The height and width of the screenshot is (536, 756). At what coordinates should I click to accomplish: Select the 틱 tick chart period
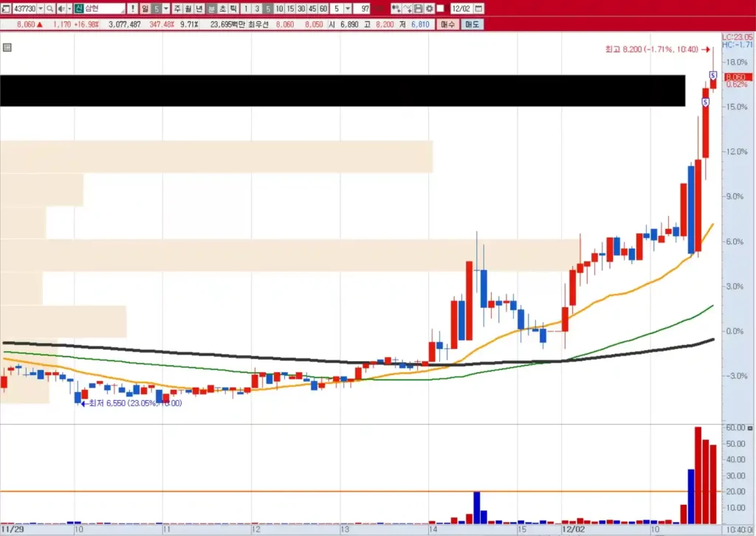click(x=233, y=9)
